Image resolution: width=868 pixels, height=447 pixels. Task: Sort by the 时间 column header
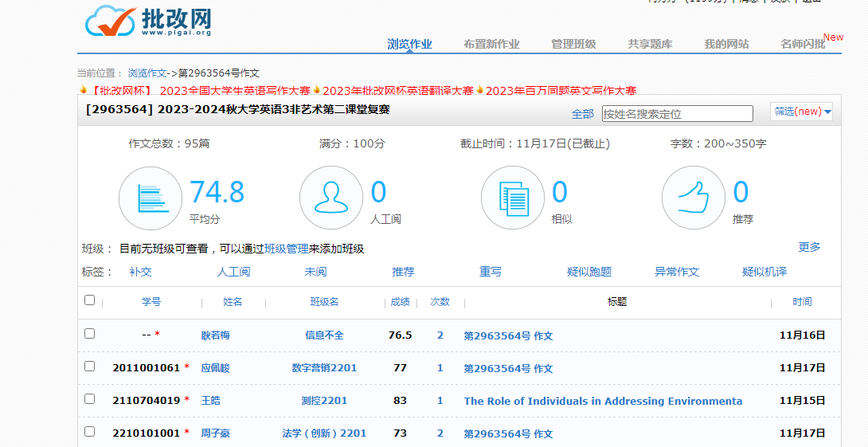(802, 302)
